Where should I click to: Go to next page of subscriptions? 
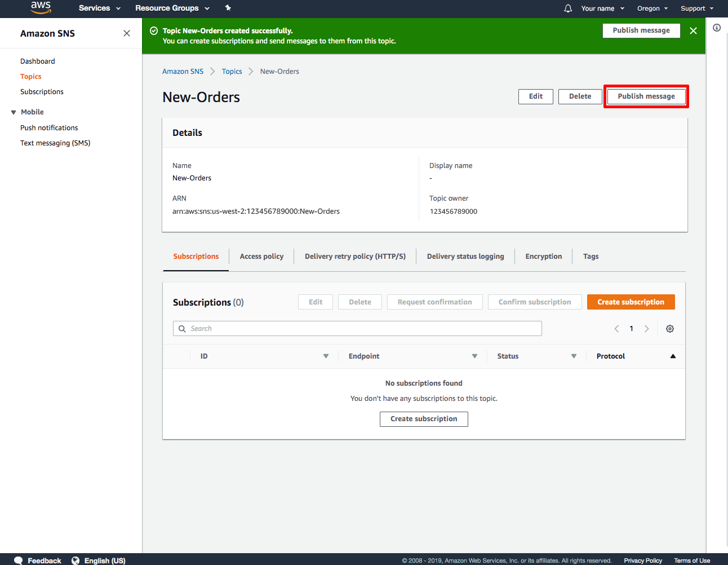pyautogui.click(x=646, y=329)
